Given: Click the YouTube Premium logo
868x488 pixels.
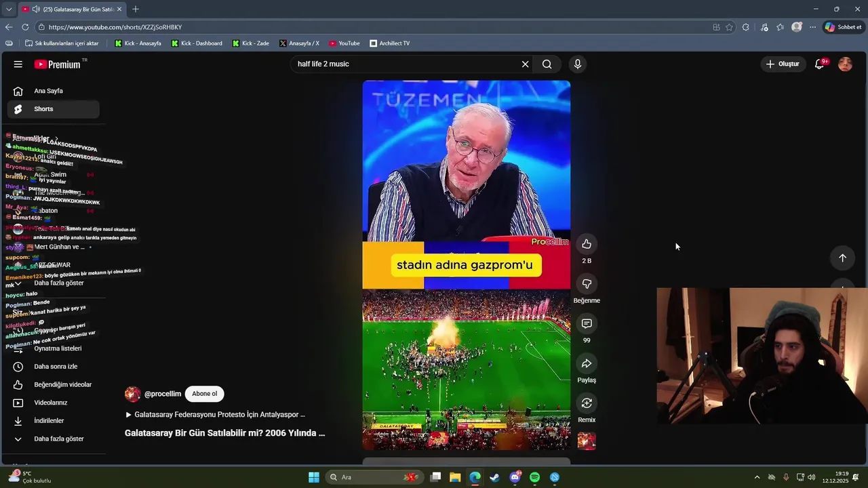Looking at the screenshot, I should tap(58, 64).
